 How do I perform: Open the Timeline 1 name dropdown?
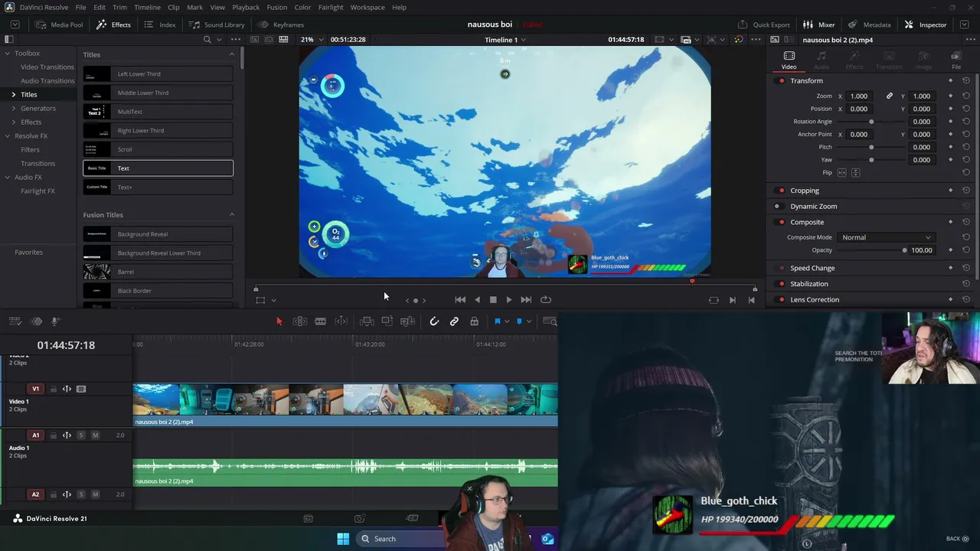pos(505,40)
